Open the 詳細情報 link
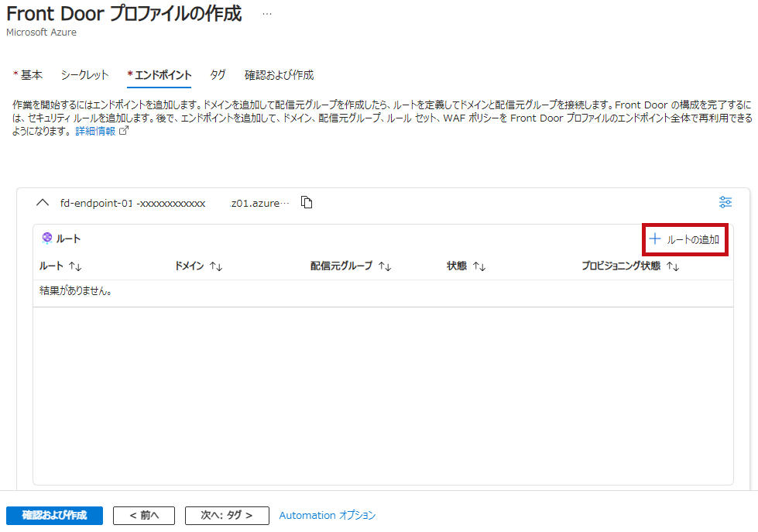The image size is (758, 532). [95, 131]
